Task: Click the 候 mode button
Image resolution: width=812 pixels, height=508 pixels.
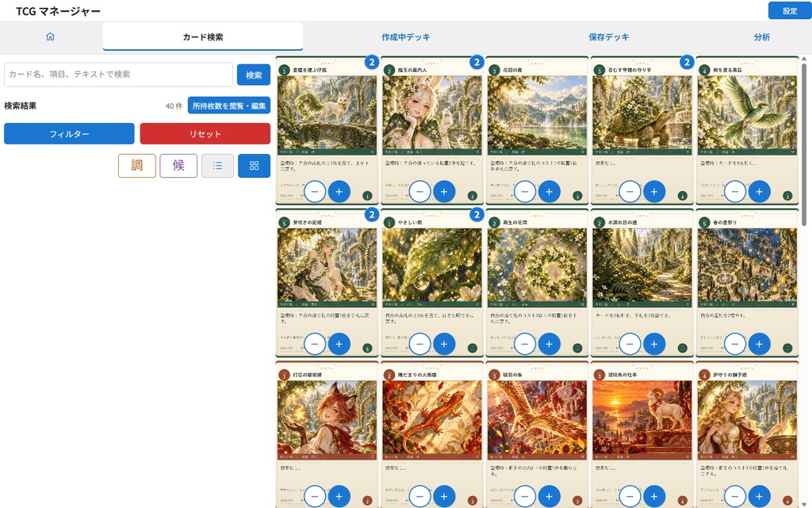Action: tap(178, 166)
